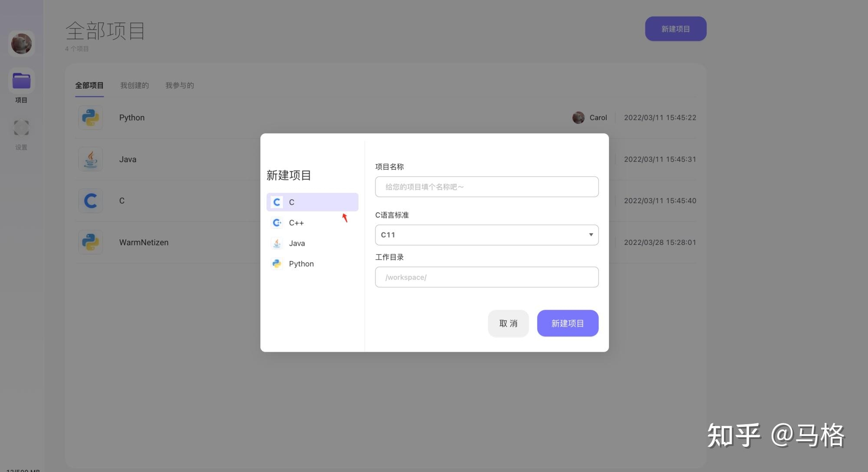This screenshot has height=472, width=868.
Task: Switch to the 我参与的 tab
Action: [179, 85]
